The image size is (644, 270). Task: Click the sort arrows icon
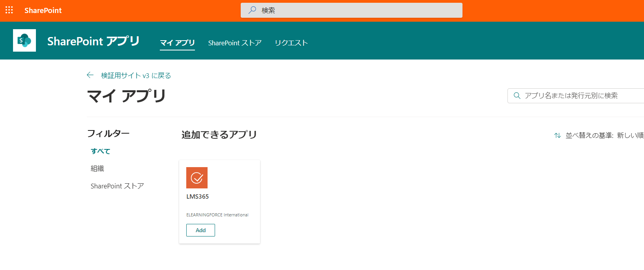pos(558,135)
